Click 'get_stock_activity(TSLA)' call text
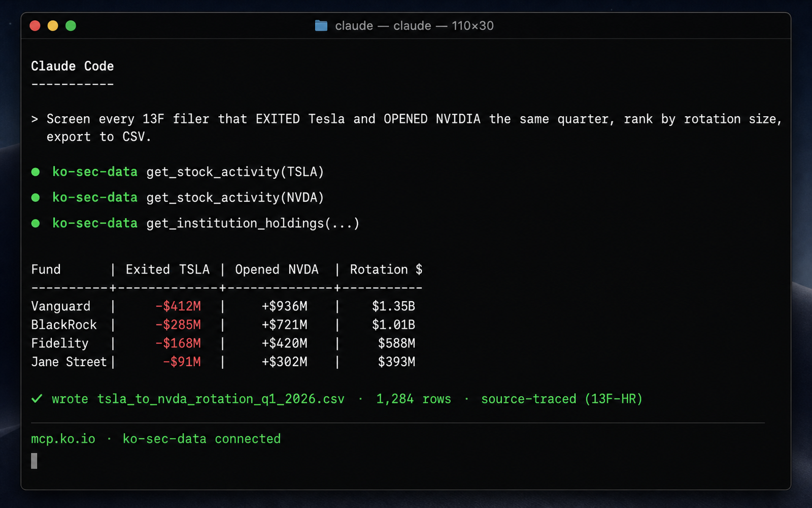812x508 pixels. pos(235,172)
